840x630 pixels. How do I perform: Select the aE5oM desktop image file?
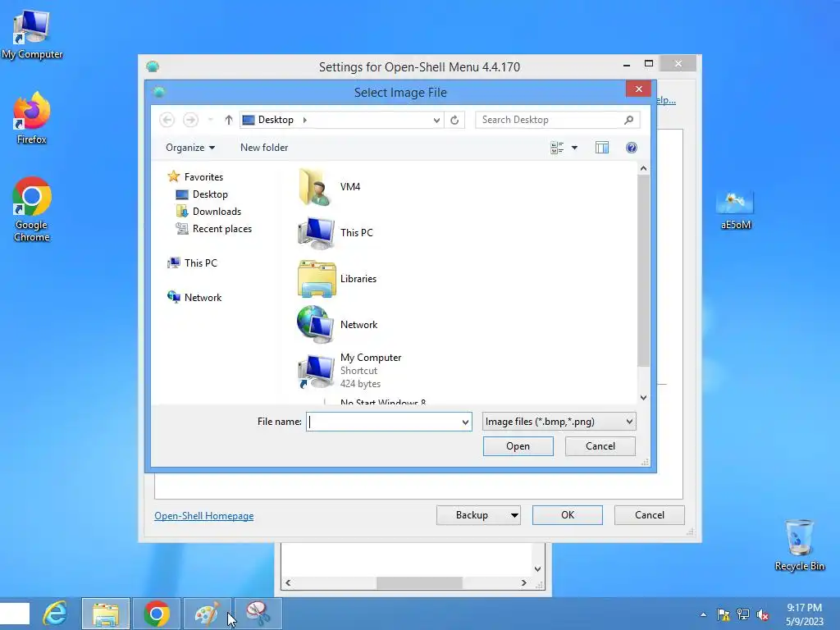tap(736, 210)
